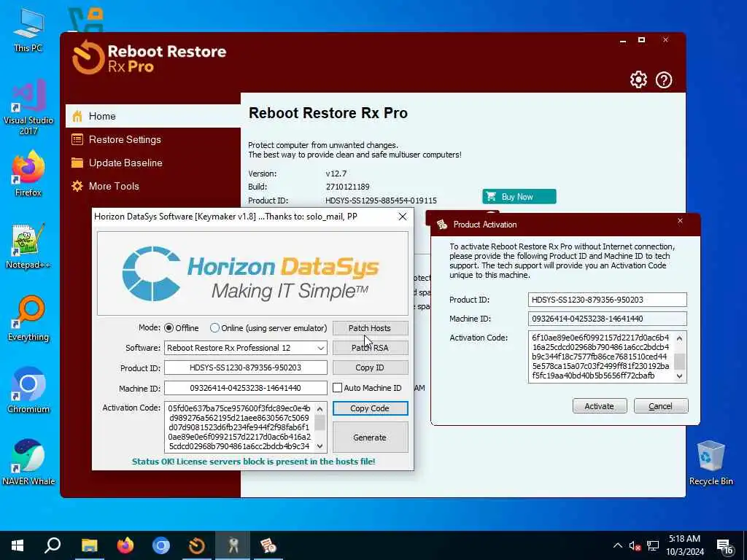This screenshot has height=560, width=747.
Task: Open Update Baseline in sidebar
Action: pos(153,163)
